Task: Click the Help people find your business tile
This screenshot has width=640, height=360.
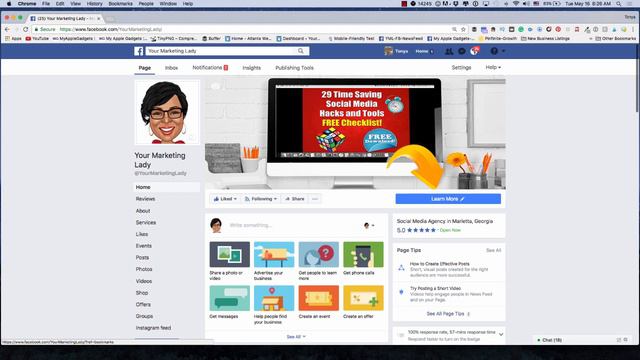Action: click(274, 305)
